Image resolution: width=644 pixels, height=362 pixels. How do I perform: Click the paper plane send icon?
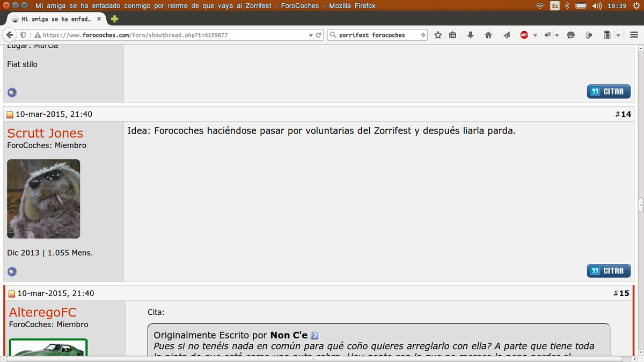pyautogui.click(x=507, y=35)
